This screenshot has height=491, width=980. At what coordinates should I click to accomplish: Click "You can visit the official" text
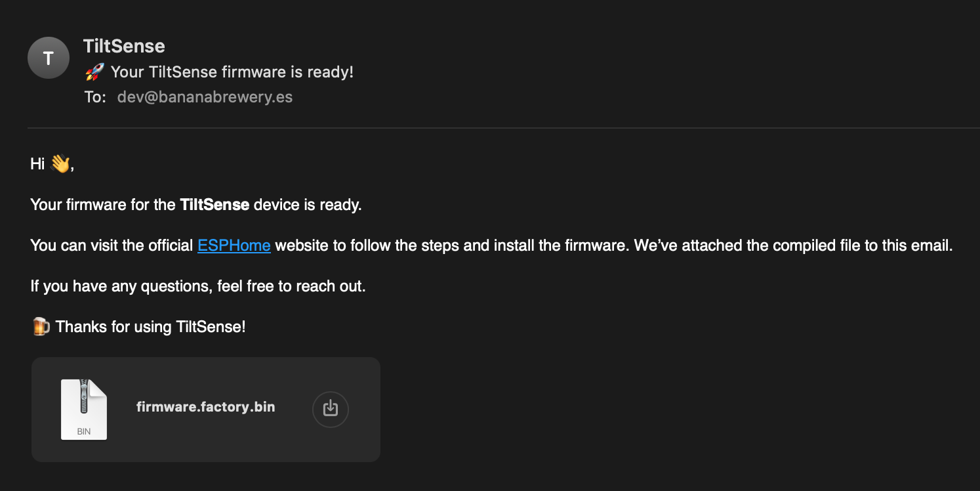(x=112, y=245)
